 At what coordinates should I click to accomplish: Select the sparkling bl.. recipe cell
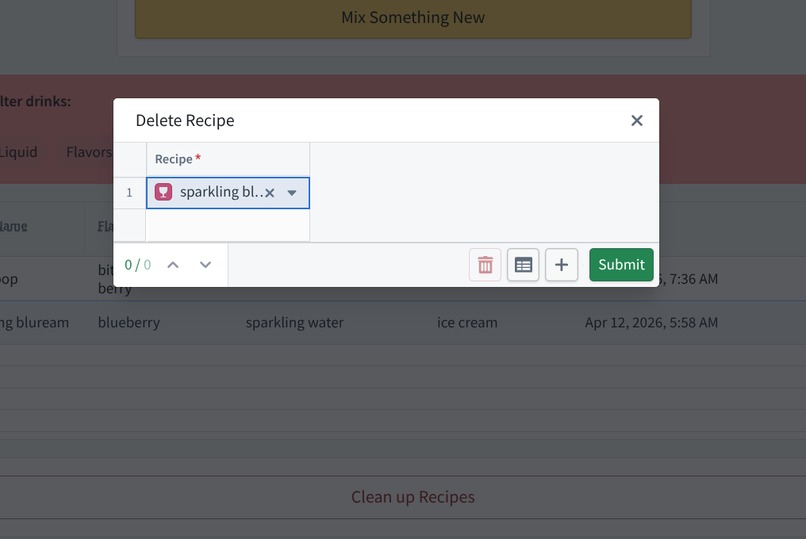point(228,193)
